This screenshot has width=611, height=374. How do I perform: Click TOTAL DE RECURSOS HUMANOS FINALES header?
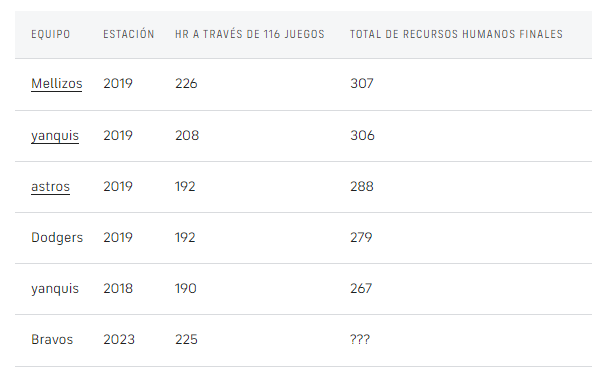pyautogui.click(x=456, y=34)
